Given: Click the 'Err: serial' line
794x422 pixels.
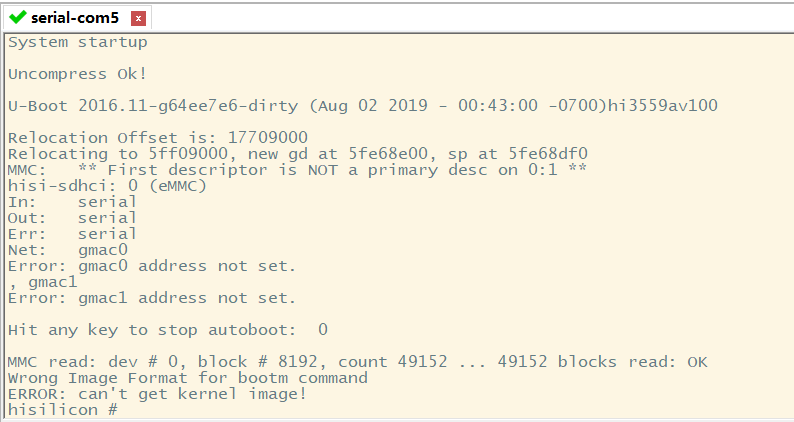Looking at the screenshot, I should [x=72, y=234].
